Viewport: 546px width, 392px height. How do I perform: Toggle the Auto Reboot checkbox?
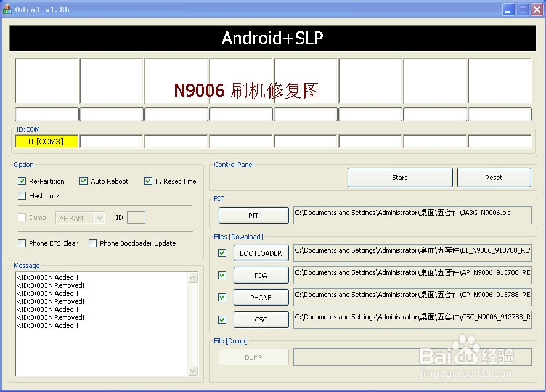click(x=83, y=181)
